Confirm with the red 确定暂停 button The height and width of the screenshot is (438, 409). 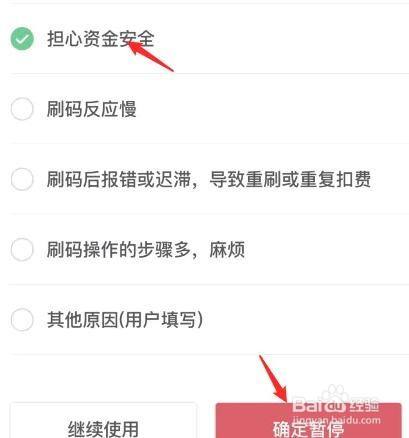coord(308,421)
